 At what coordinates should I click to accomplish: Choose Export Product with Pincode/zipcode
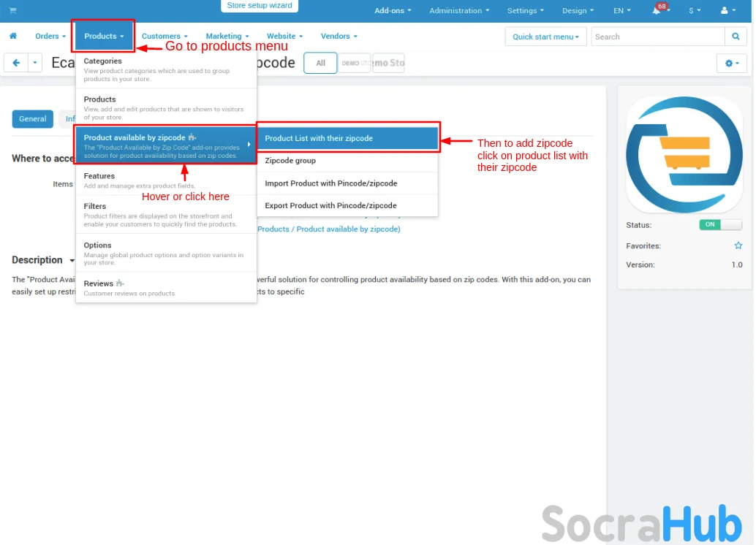tap(347, 205)
